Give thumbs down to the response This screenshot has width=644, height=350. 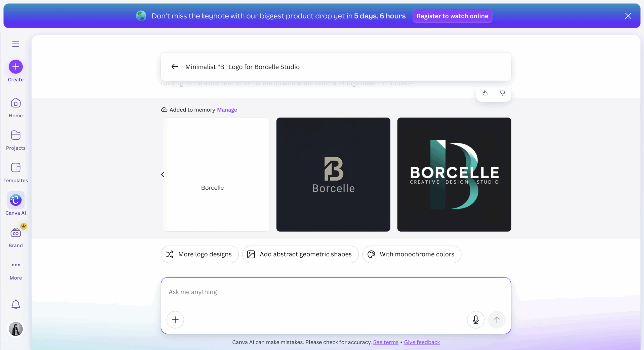pyautogui.click(x=502, y=93)
